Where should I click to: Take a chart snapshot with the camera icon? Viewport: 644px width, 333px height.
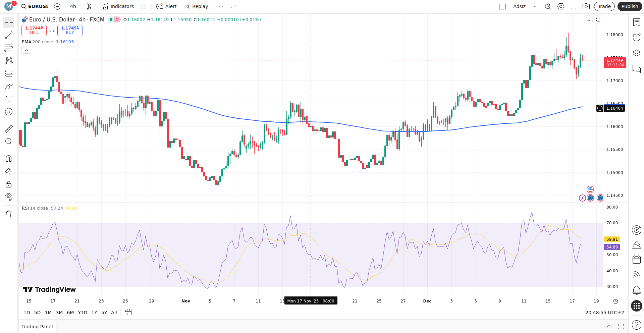coord(586,6)
